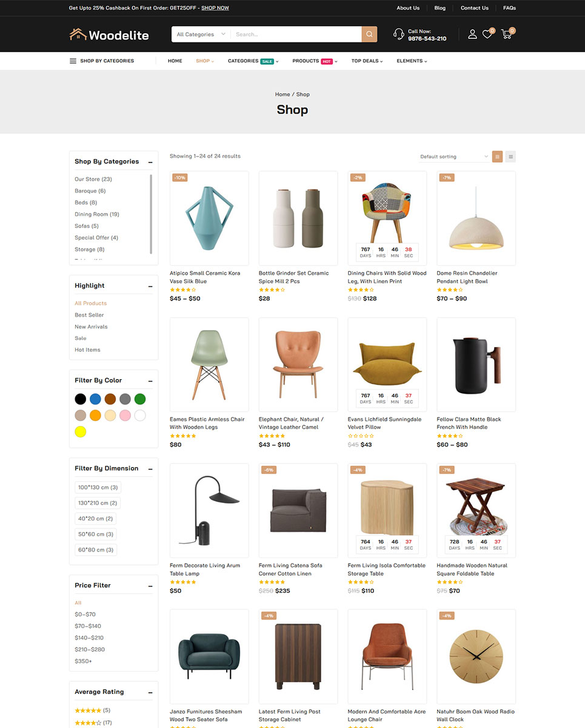The height and width of the screenshot is (728, 585).
Task: Open the All Categories dropdown
Action: [x=201, y=35]
